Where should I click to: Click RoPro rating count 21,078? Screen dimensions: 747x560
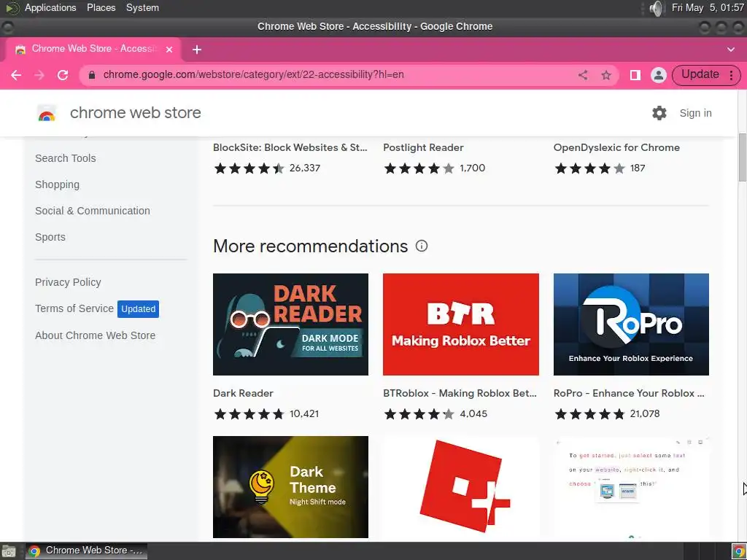645,414
